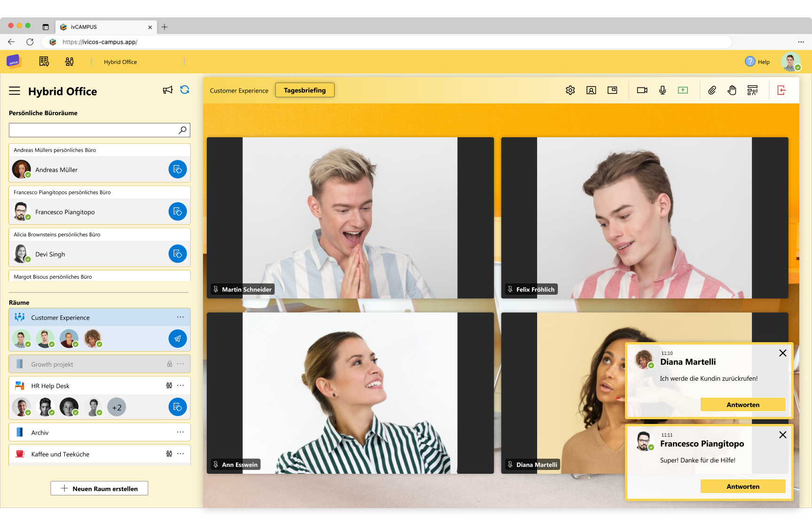Collapse the sidebar with the hamburger menu
The width and height of the screenshot is (812, 525).
point(15,91)
